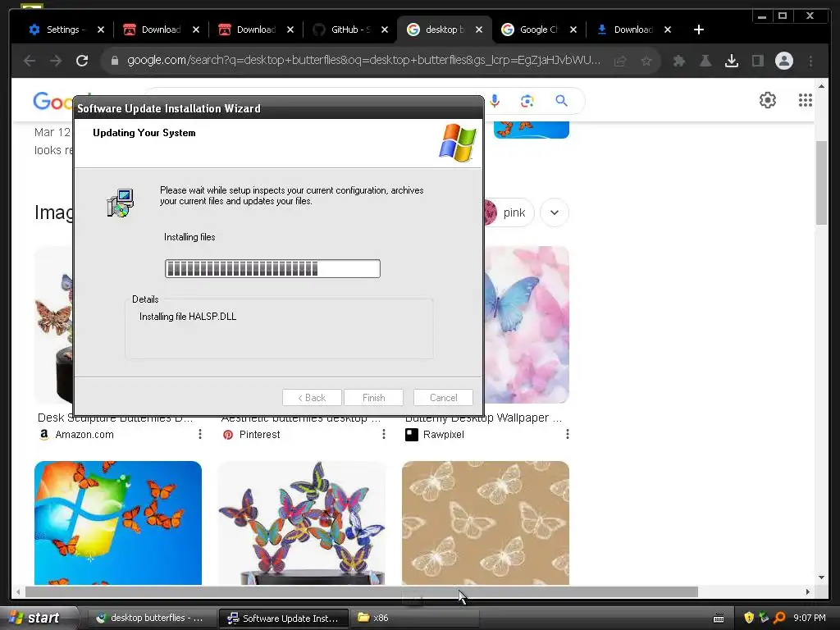Close the desktop butterflies tab

pyautogui.click(x=479, y=30)
